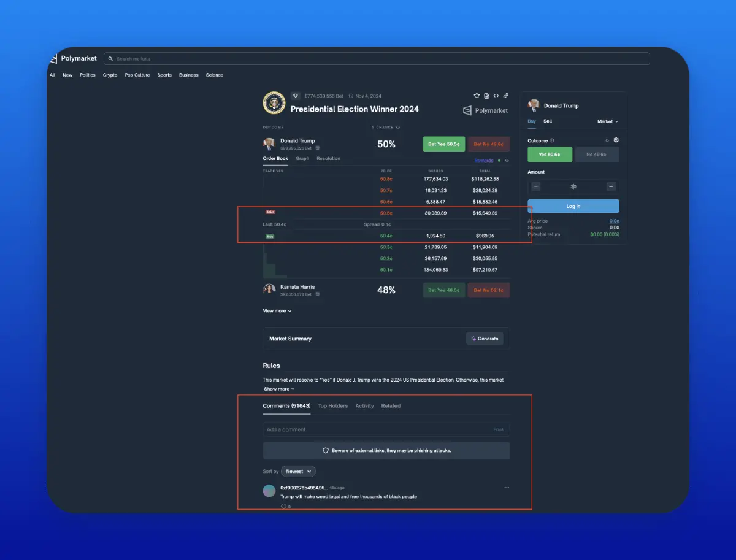Open the Market order type dropdown
The width and height of the screenshot is (736, 560).
(x=608, y=122)
